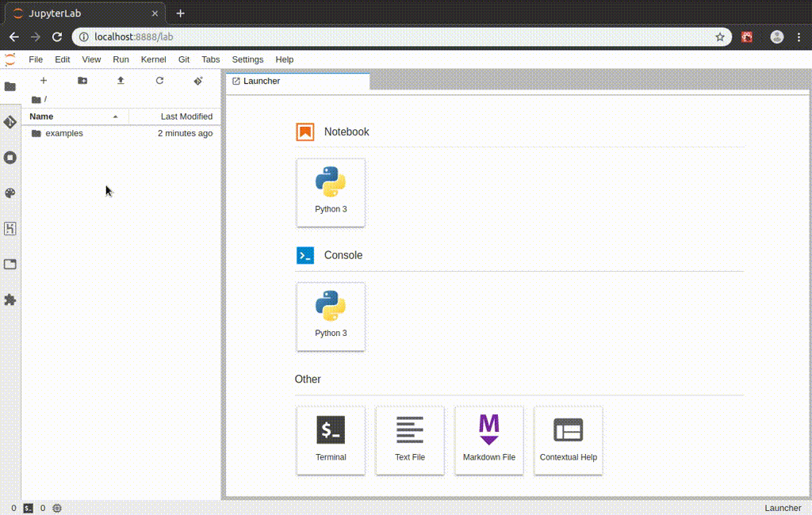Open a new Terminal
Viewport: 812px width, 515px height.
click(x=331, y=441)
